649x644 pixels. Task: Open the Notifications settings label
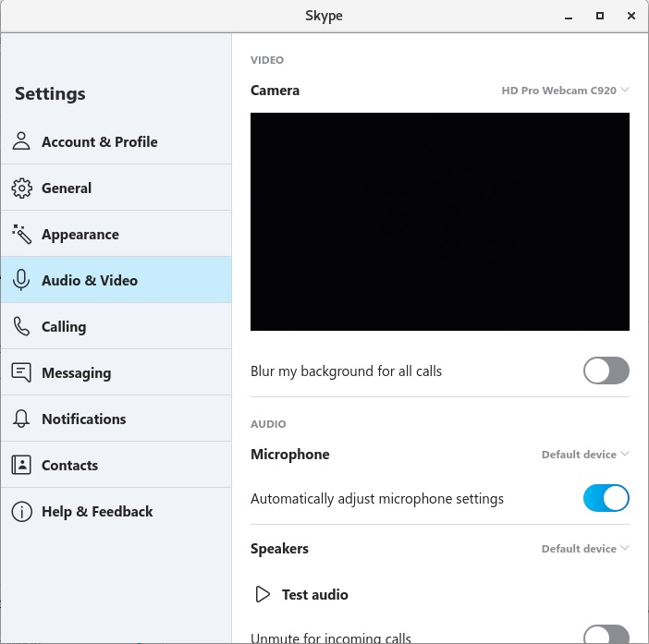coord(83,419)
